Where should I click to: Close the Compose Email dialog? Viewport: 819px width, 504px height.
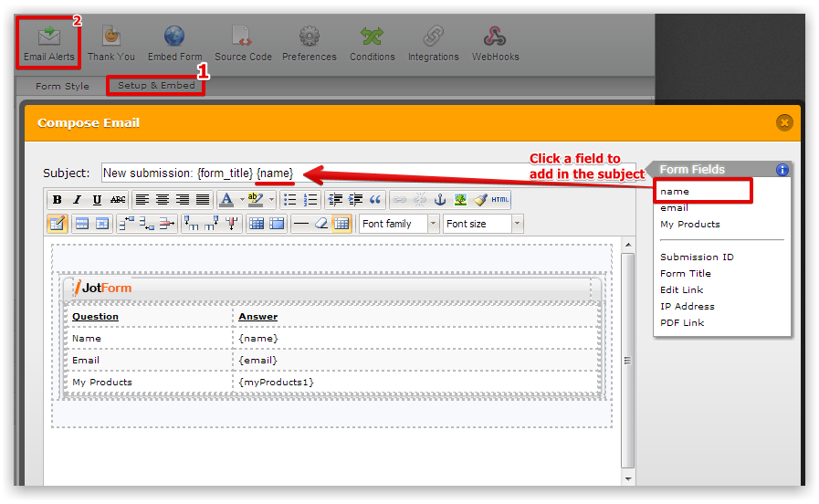784,122
